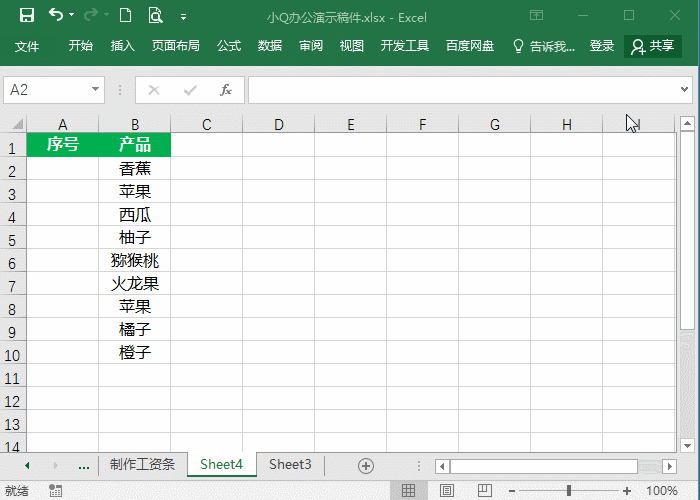The height and width of the screenshot is (500, 700).
Task: Click the Undo arrow icon
Action: point(56,16)
